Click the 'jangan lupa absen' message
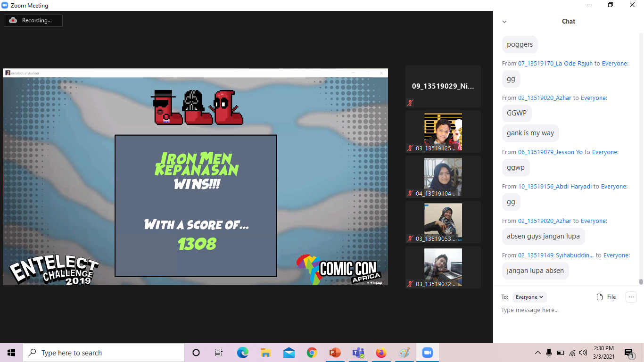Image resolution: width=644 pixels, height=362 pixels. pyautogui.click(x=535, y=271)
